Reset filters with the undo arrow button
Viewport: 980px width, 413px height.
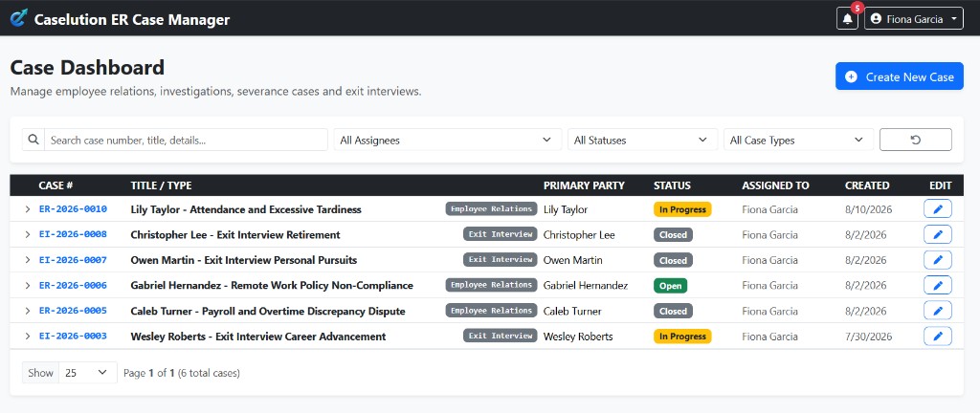[916, 140]
